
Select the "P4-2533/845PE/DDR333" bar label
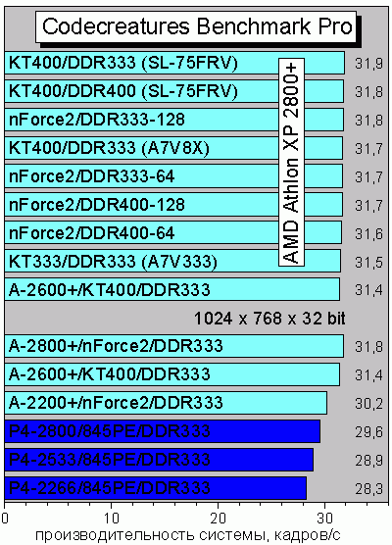[110, 460]
